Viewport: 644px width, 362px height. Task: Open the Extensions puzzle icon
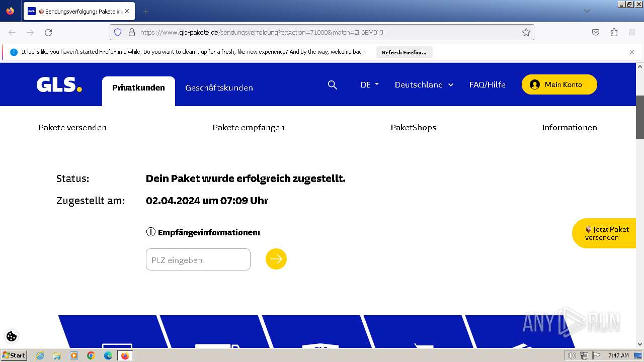(x=614, y=32)
